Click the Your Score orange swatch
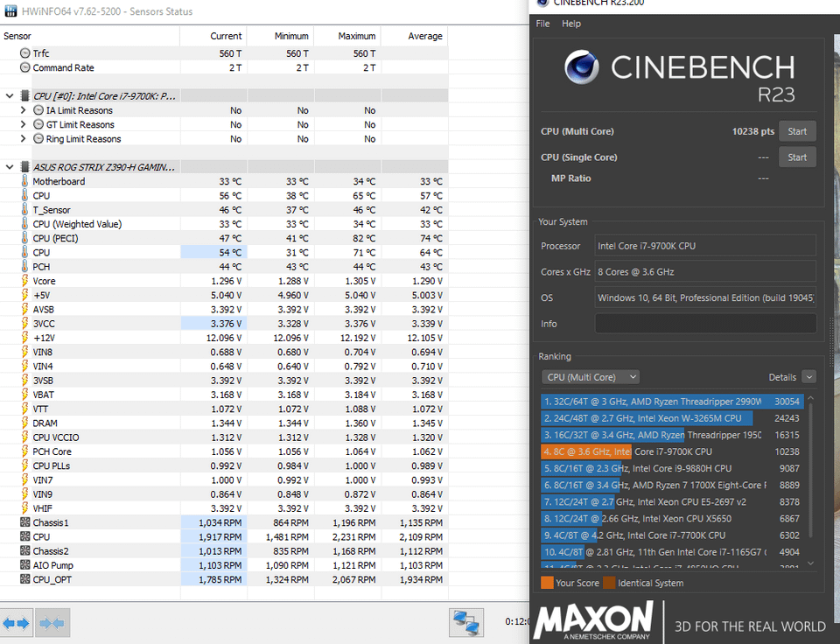Viewport: 840px width, 644px height. click(547, 583)
